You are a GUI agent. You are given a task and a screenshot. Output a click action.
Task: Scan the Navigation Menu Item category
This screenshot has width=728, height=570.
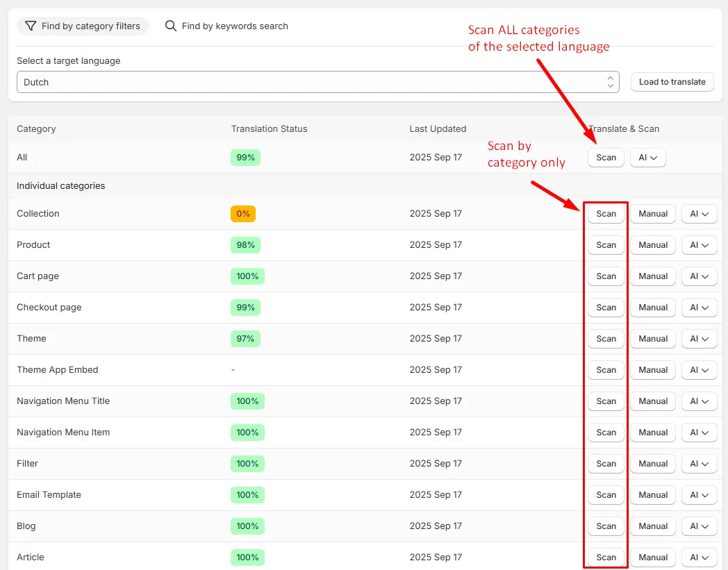pyautogui.click(x=606, y=432)
